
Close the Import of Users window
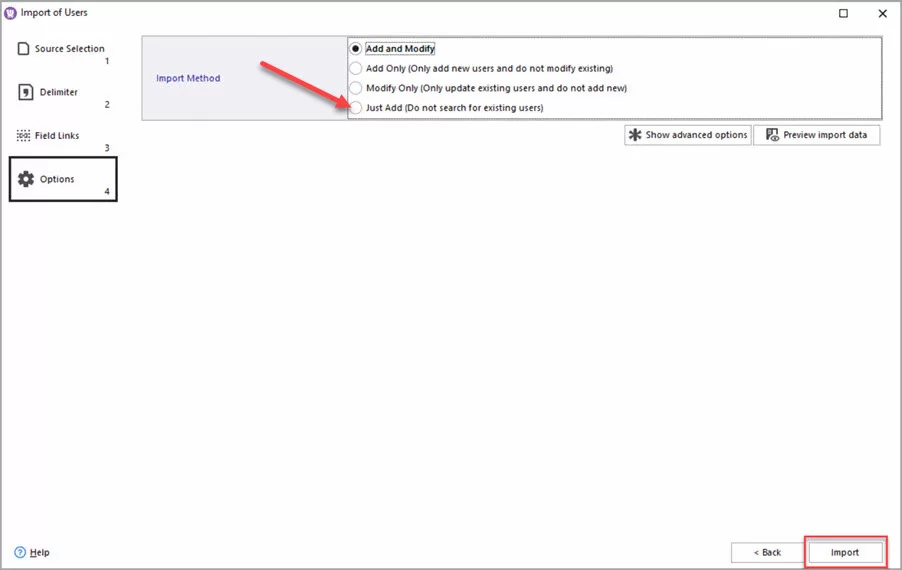click(x=882, y=13)
